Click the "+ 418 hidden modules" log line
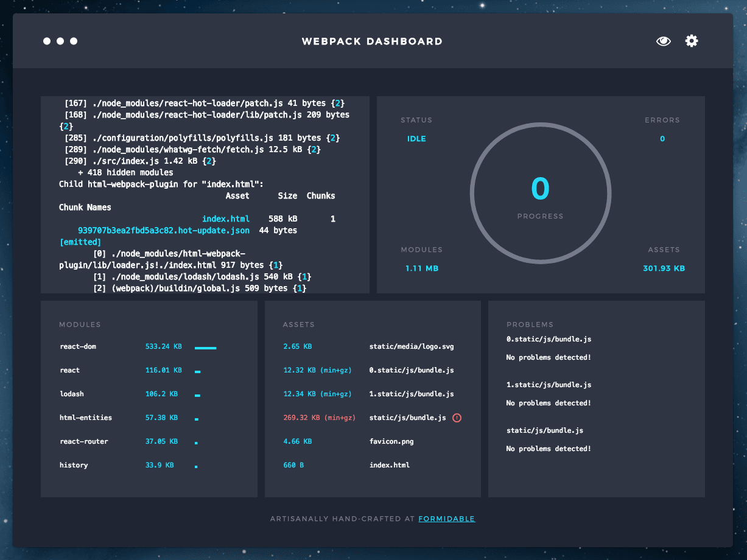Screen dimensions: 747x560 click(x=125, y=172)
